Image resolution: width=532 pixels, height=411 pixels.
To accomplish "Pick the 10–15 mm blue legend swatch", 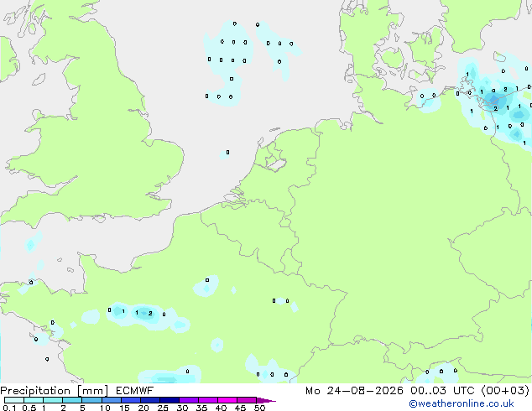I will [x=111, y=400].
